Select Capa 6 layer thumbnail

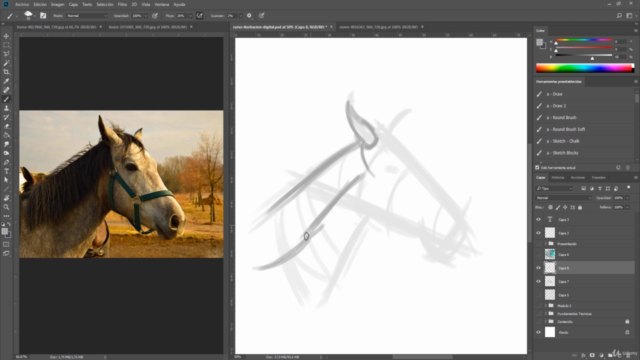550,255
